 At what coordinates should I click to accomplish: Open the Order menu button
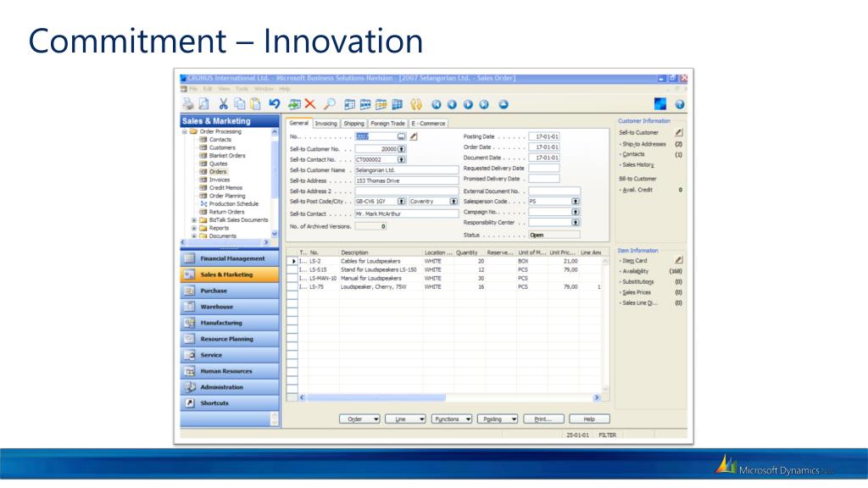(x=359, y=419)
